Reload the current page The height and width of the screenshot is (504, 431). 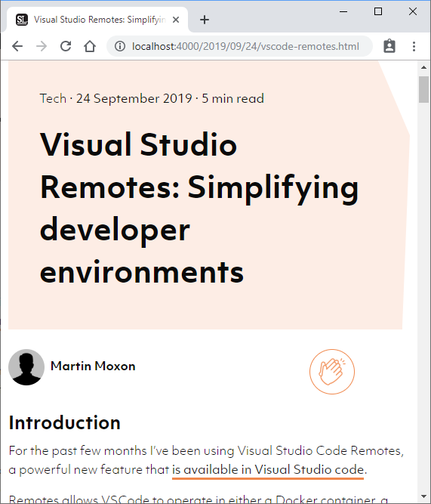click(x=66, y=46)
